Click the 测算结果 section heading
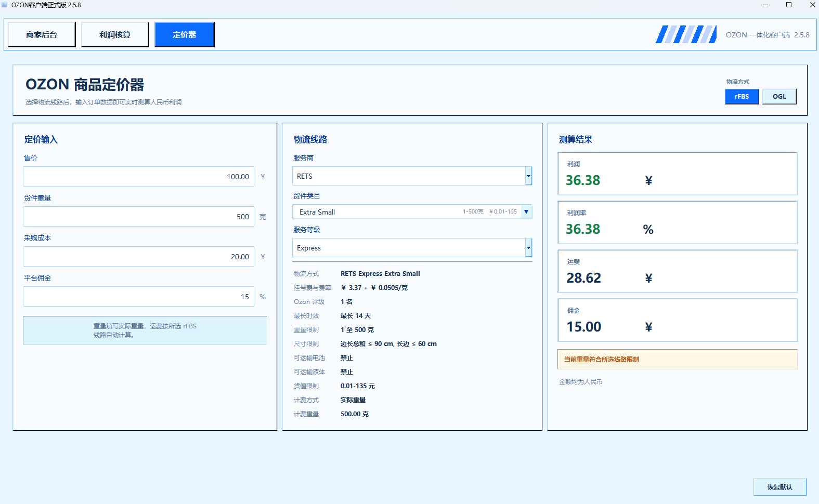 click(x=576, y=139)
